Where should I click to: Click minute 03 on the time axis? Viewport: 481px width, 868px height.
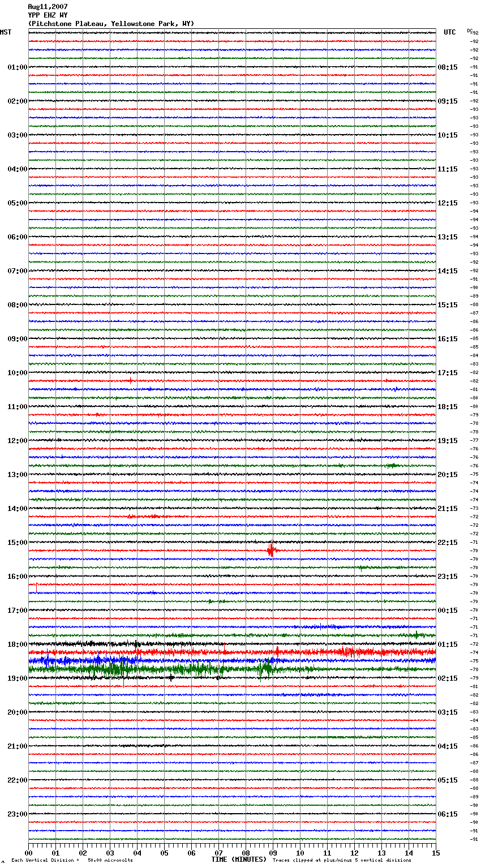pos(110,853)
